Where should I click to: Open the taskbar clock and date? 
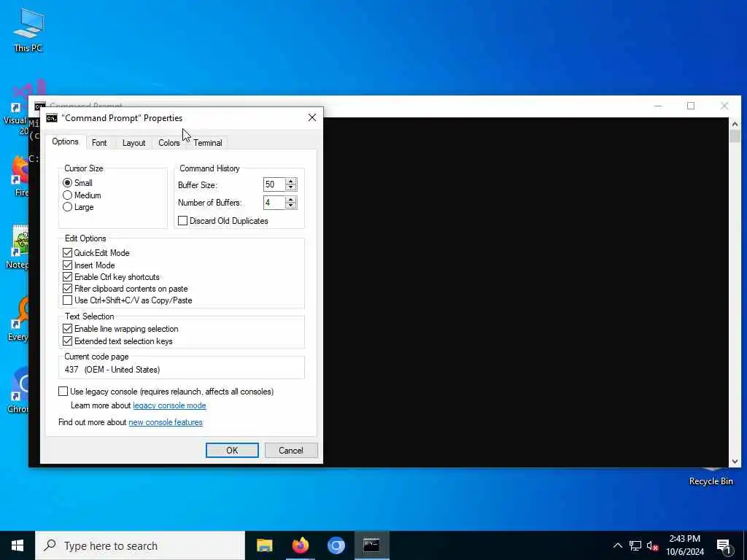click(684, 545)
